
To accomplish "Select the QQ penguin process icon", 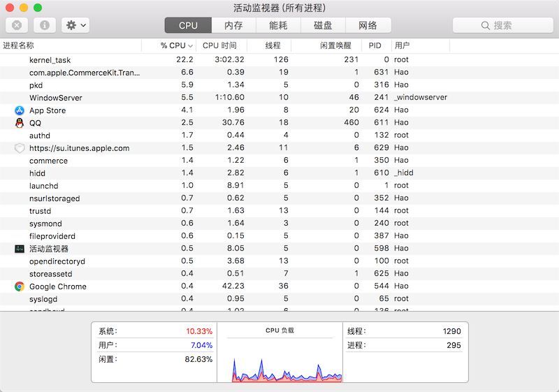I will point(20,123).
